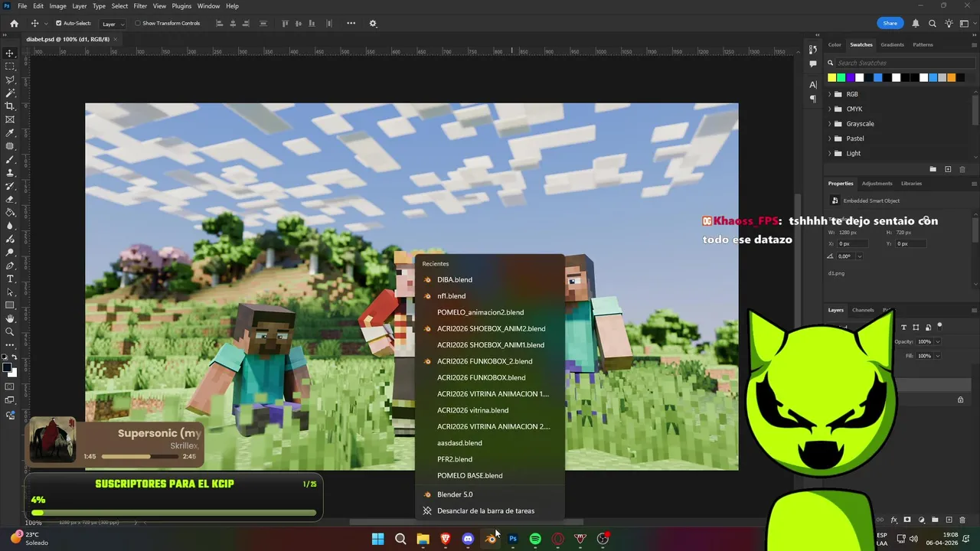Enable Show Transform Controls checkbox

pyautogui.click(x=138, y=24)
